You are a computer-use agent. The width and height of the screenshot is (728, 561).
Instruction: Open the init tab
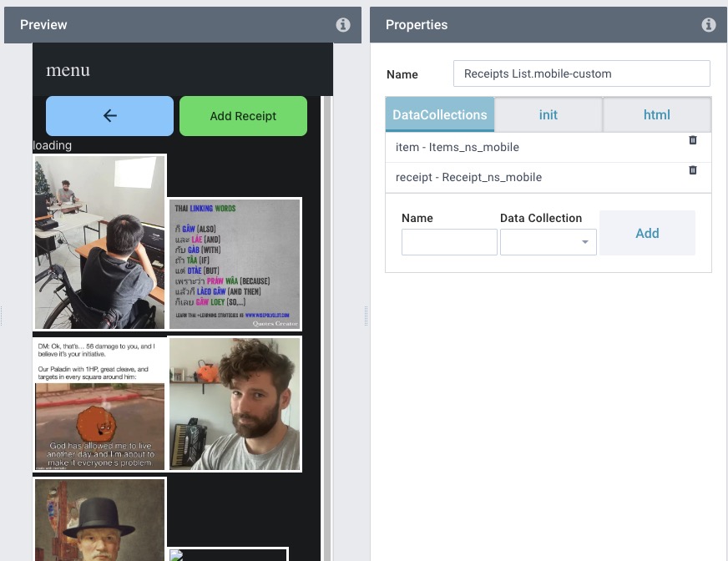549,114
